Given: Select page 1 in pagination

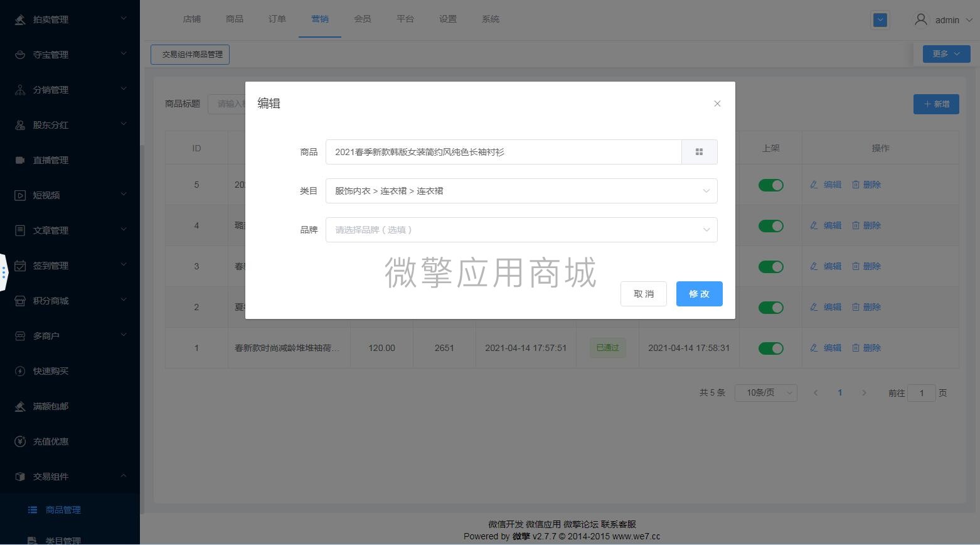Looking at the screenshot, I should (x=840, y=393).
